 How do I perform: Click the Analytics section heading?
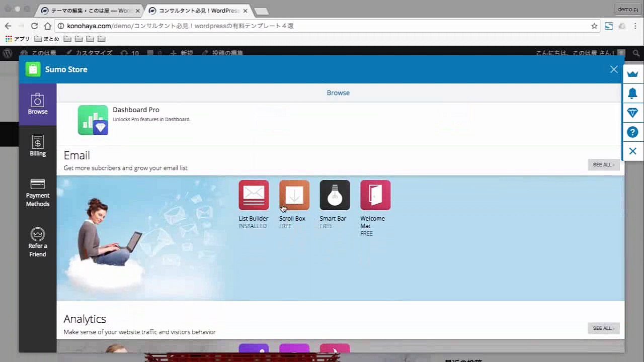tap(85, 319)
